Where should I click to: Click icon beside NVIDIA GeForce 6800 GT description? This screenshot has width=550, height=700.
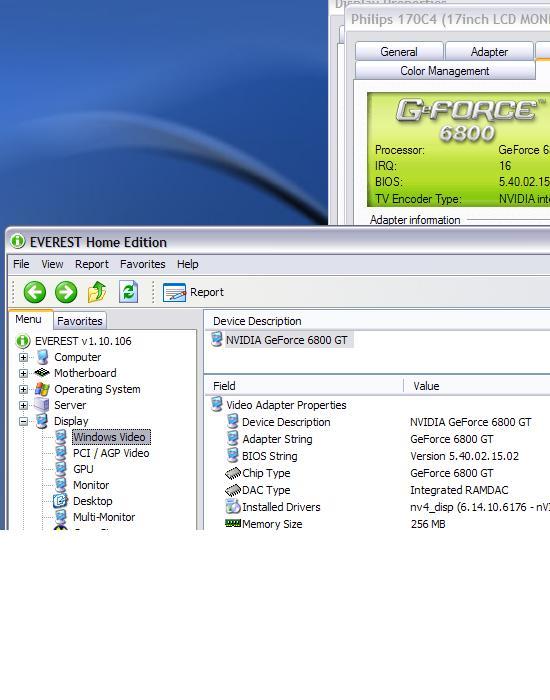(217, 339)
